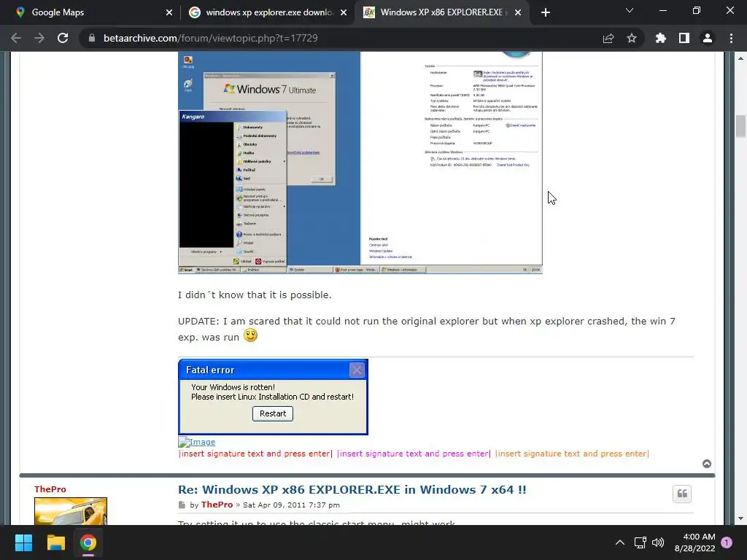Share this page via share icon
Image resolution: width=747 pixels, height=560 pixels.
608,38
